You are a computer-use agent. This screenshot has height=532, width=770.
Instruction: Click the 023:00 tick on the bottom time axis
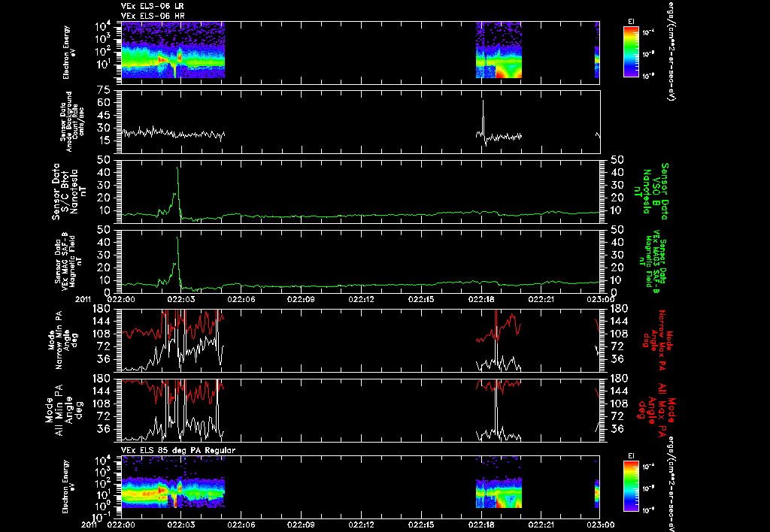coord(601,524)
